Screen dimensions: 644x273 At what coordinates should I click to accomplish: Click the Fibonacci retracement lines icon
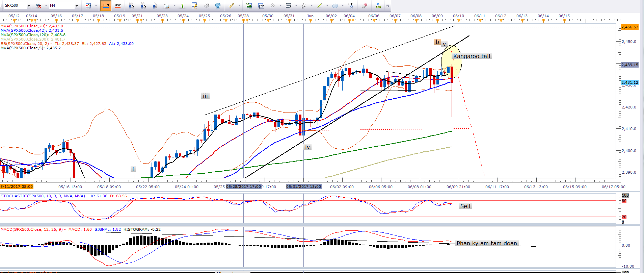pyautogui.click(x=288, y=5)
